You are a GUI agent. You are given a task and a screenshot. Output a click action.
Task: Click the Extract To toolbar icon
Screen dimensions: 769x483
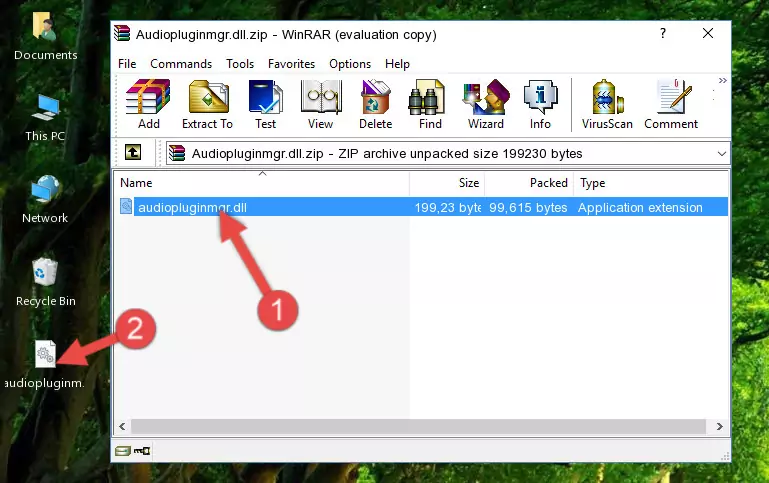[207, 104]
